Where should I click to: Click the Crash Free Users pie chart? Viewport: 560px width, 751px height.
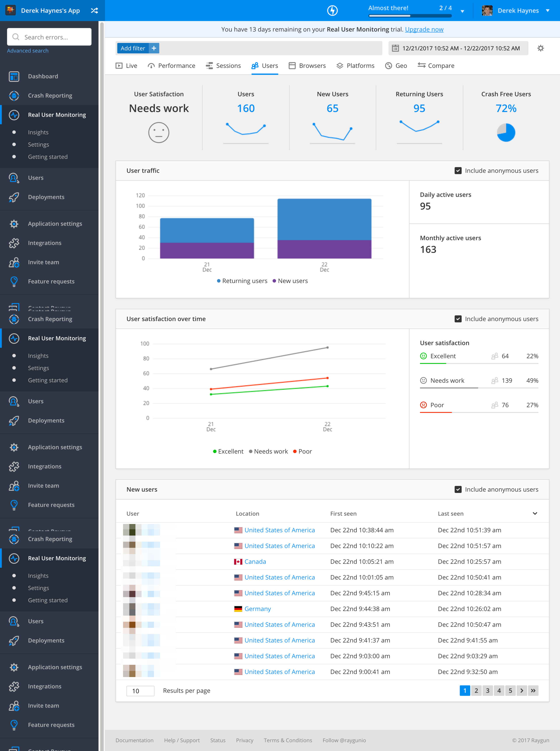tap(506, 133)
